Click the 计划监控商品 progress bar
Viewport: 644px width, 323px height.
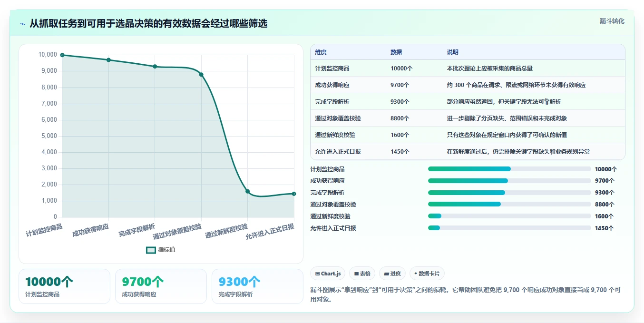[509, 169]
